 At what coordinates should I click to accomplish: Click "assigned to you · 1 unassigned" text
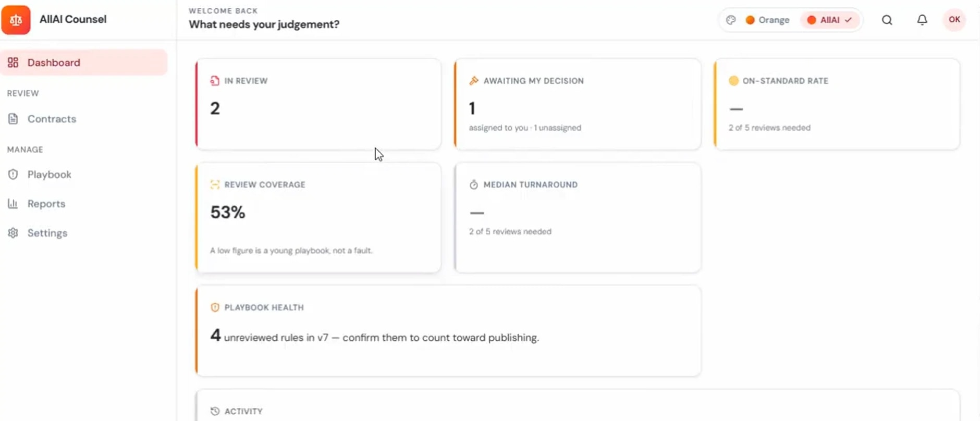(x=525, y=128)
